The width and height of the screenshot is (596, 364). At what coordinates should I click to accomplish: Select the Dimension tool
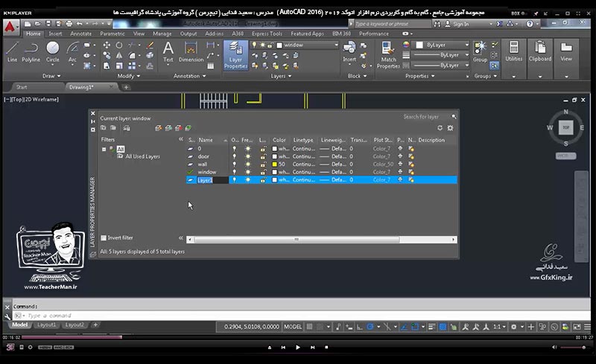(191, 51)
